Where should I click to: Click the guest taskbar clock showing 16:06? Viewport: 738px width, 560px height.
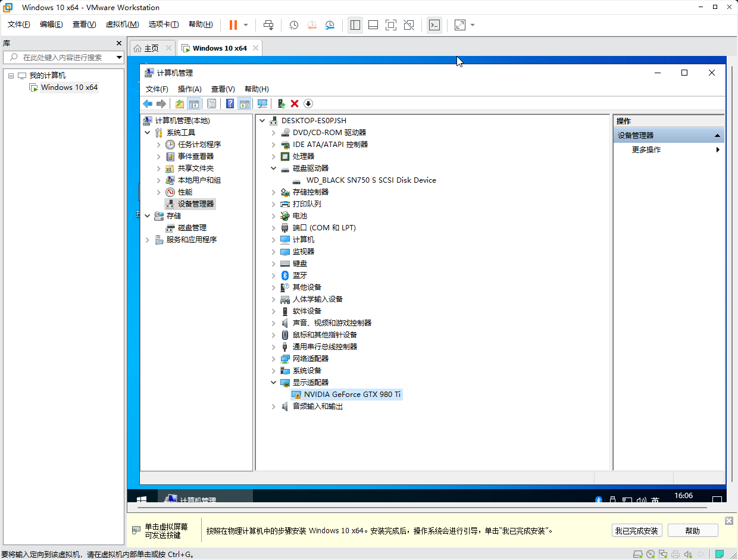(x=684, y=496)
